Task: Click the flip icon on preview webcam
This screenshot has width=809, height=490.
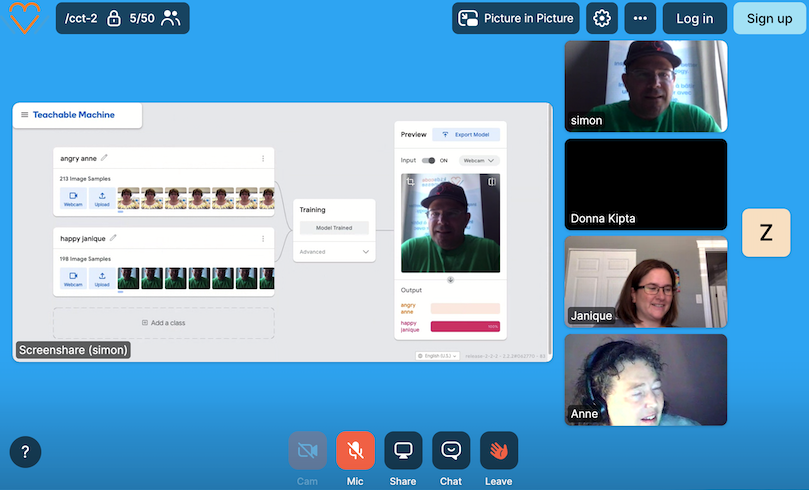Action: pyautogui.click(x=492, y=182)
